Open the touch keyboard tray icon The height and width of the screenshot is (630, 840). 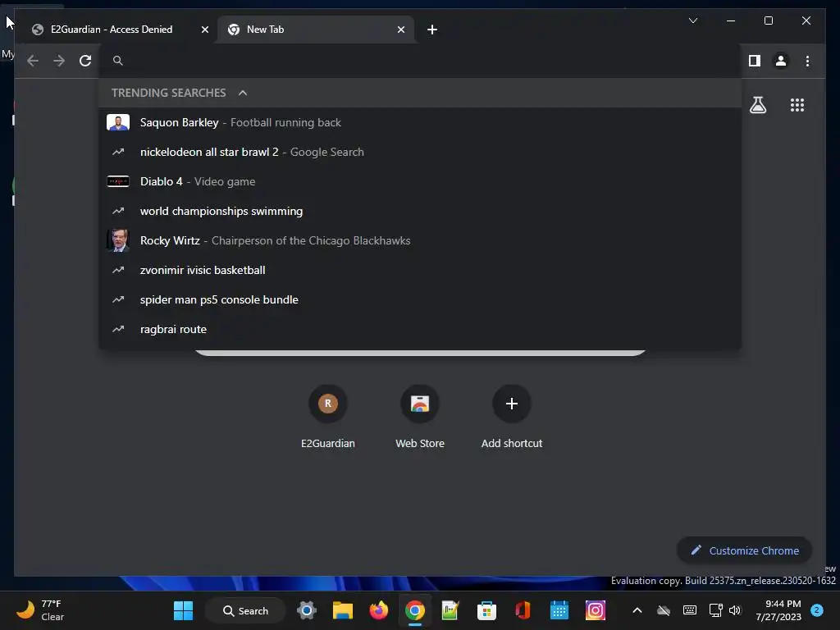(x=689, y=610)
